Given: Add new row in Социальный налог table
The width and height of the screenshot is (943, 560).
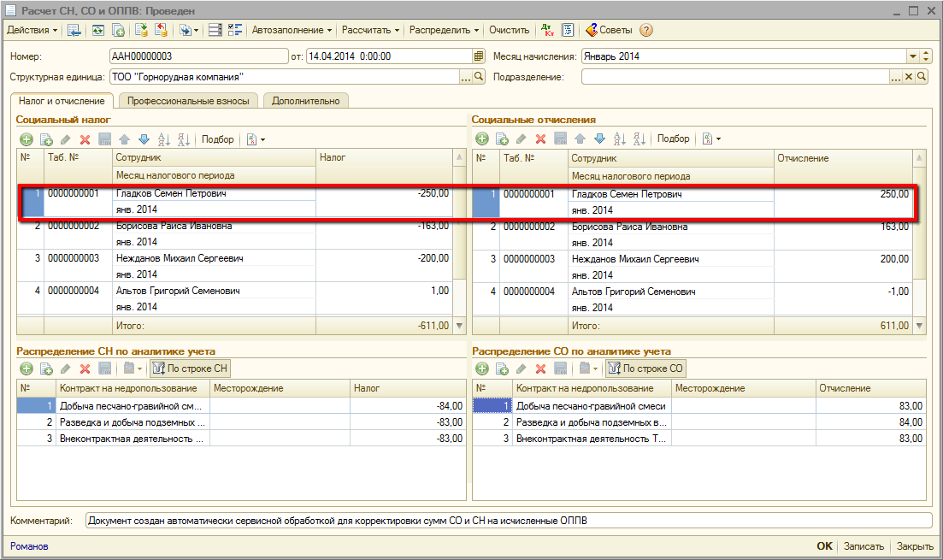Looking at the screenshot, I should tap(27, 139).
